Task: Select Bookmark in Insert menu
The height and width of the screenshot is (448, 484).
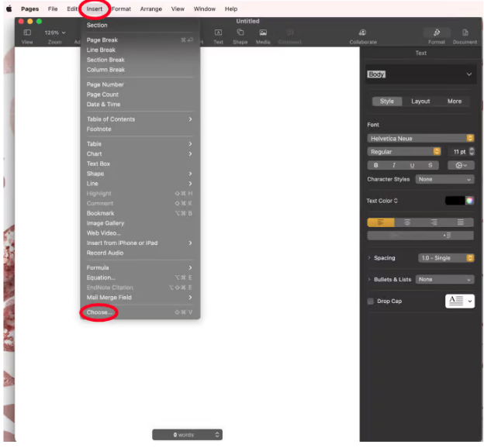Action: point(139,213)
